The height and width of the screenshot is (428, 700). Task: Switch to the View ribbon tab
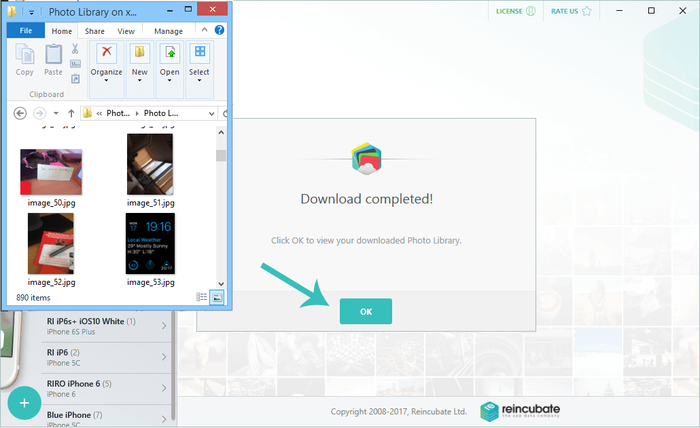click(x=126, y=31)
